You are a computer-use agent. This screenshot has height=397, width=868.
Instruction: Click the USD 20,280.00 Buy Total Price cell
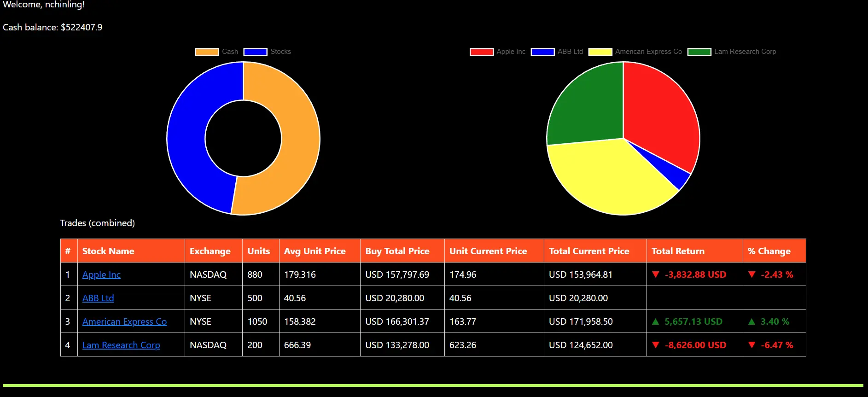pyautogui.click(x=402, y=298)
